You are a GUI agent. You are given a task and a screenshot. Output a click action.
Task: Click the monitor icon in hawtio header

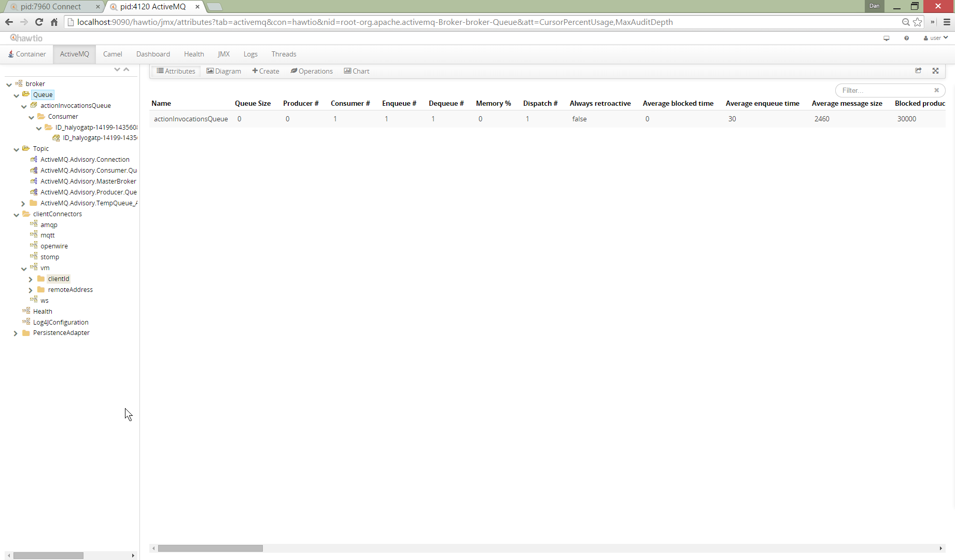click(887, 38)
